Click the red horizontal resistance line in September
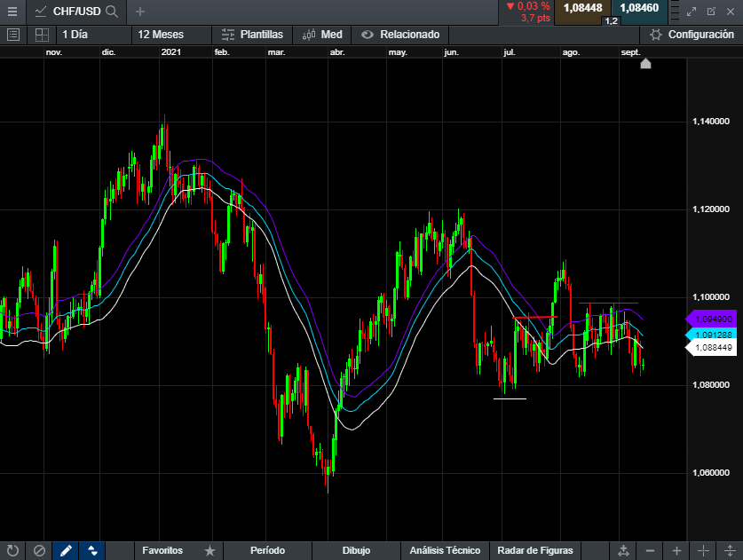The height and width of the screenshot is (560, 743). 608,303
